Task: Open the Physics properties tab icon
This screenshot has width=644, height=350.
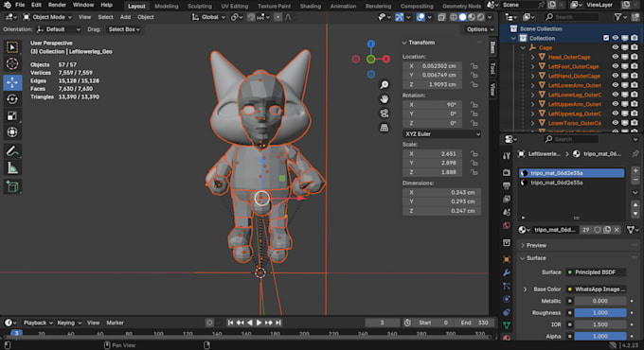Action: (507, 299)
